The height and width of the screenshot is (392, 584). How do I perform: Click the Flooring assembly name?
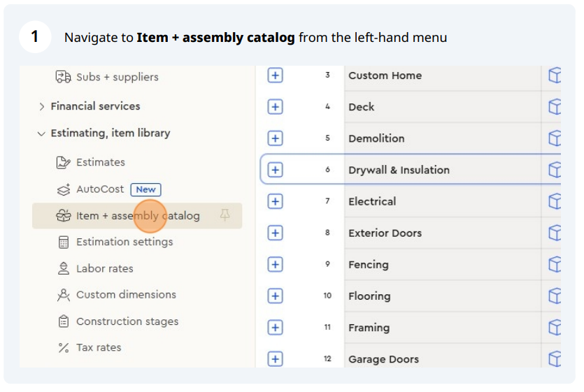[369, 296]
